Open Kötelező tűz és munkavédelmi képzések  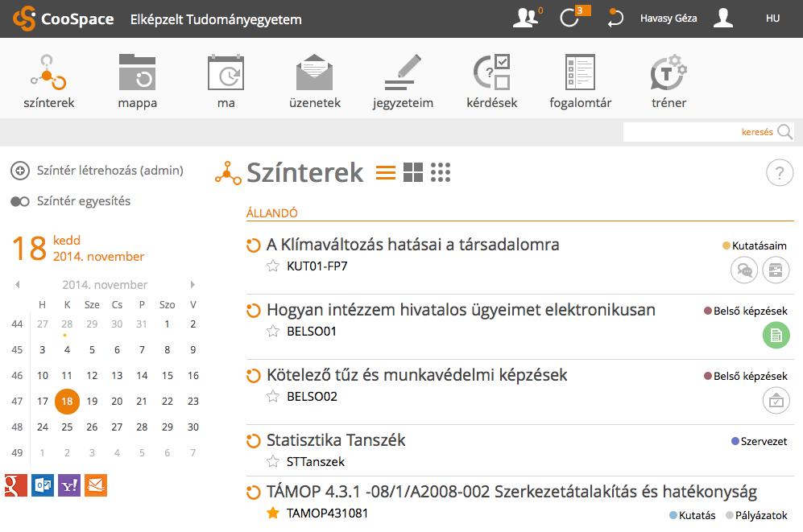(x=417, y=375)
